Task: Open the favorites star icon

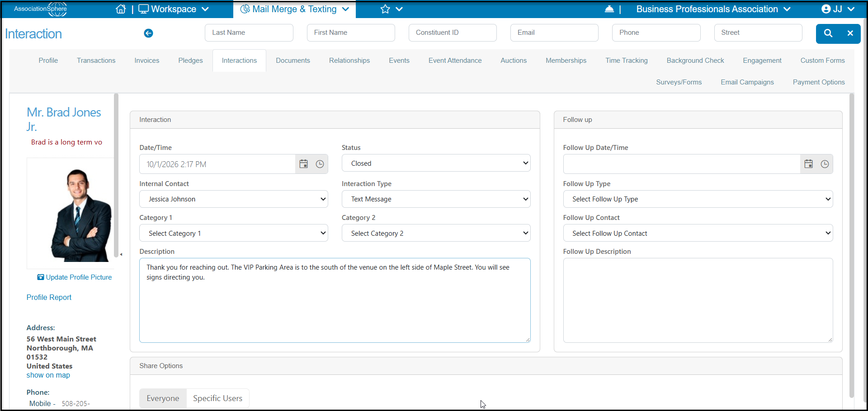Action: tap(385, 9)
